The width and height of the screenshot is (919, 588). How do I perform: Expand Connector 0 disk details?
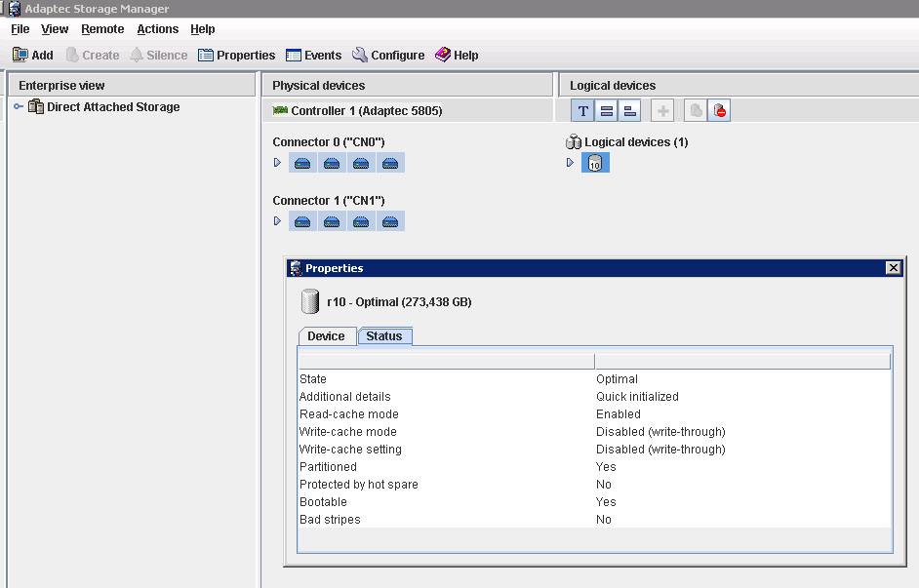[277, 163]
